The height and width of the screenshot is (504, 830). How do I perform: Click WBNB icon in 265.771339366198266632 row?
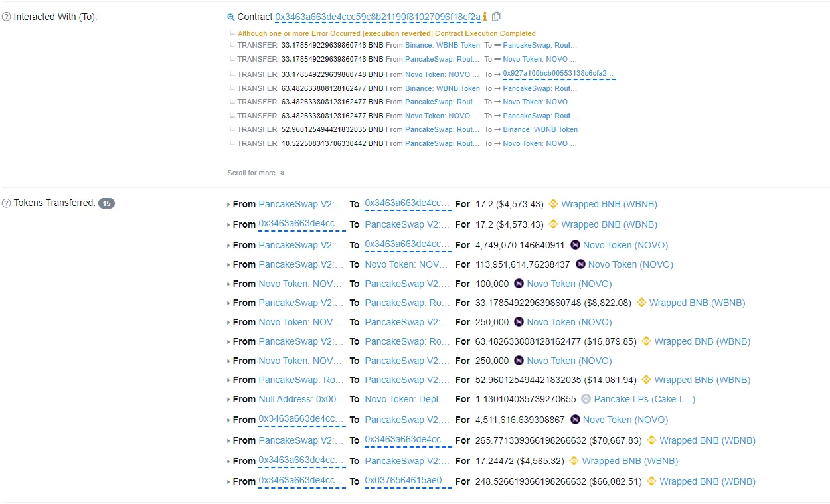click(x=651, y=440)
